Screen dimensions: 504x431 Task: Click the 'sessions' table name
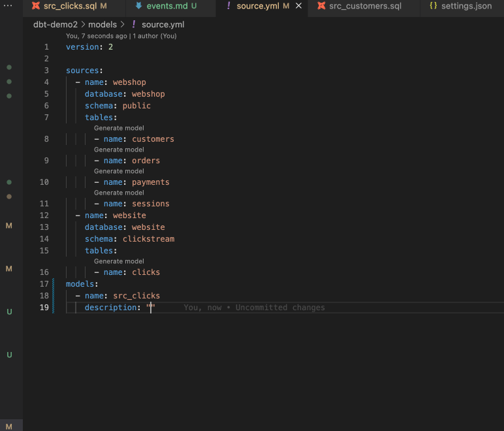coord(151,204)
